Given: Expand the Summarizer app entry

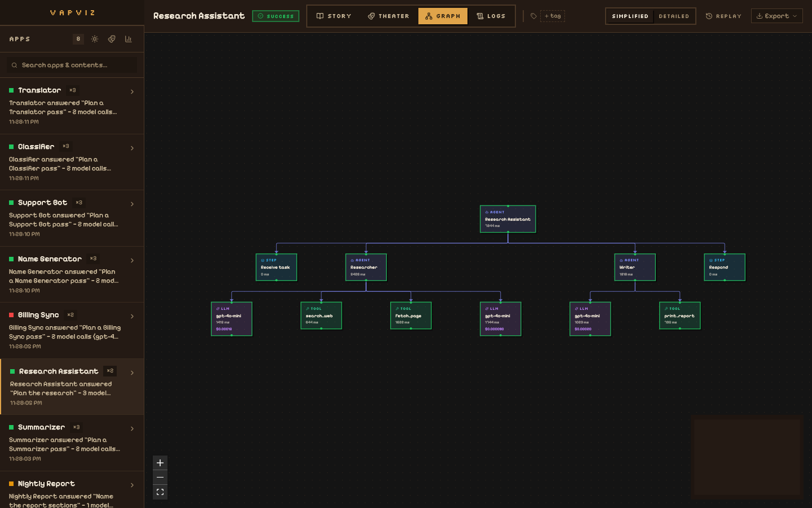Looking at the screenshot, I should pos(132,428).
